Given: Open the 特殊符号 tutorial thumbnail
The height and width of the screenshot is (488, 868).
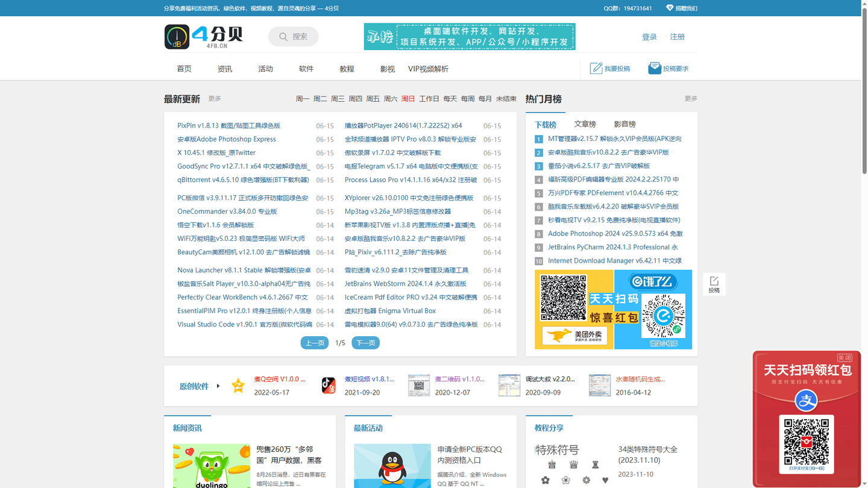Looking at the screenshot, I should [x=573, y=466].
